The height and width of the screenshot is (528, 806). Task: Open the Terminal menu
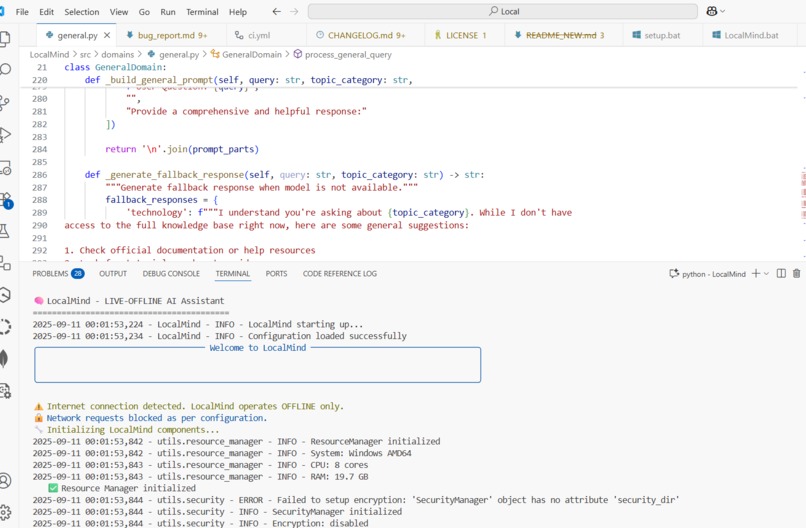[x=202, y=12]
